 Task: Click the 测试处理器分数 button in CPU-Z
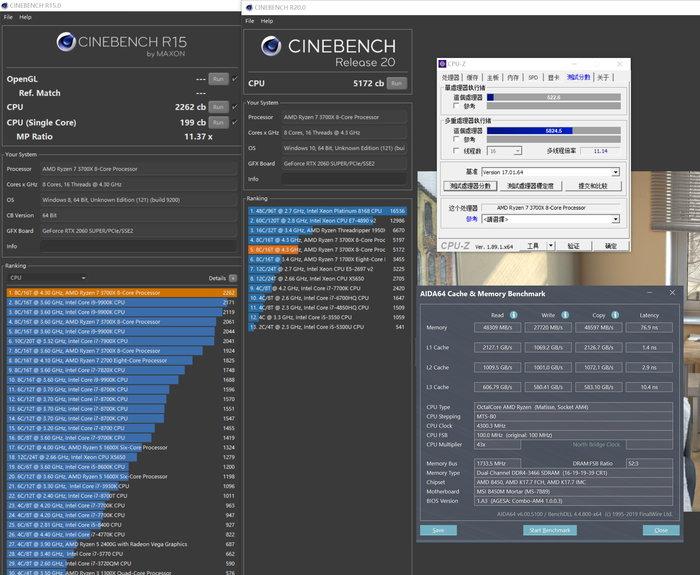(470, 186)
